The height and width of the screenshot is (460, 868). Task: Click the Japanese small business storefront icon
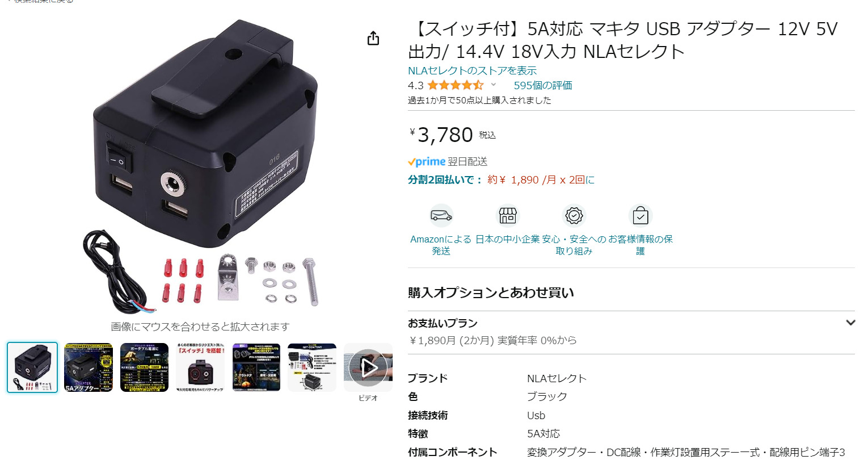507,216
